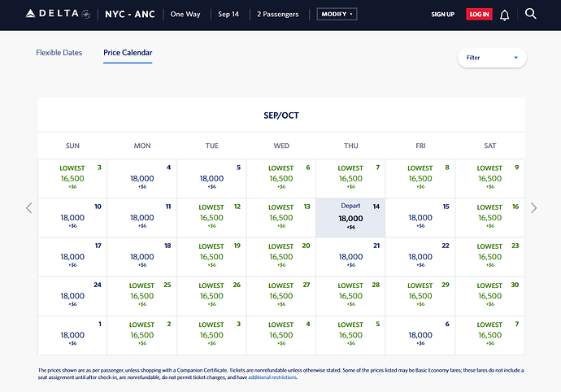The height and width of the screenshot is (392, 561).
Task: Select Sep 13 lowest fare
Action: [281, 218]
